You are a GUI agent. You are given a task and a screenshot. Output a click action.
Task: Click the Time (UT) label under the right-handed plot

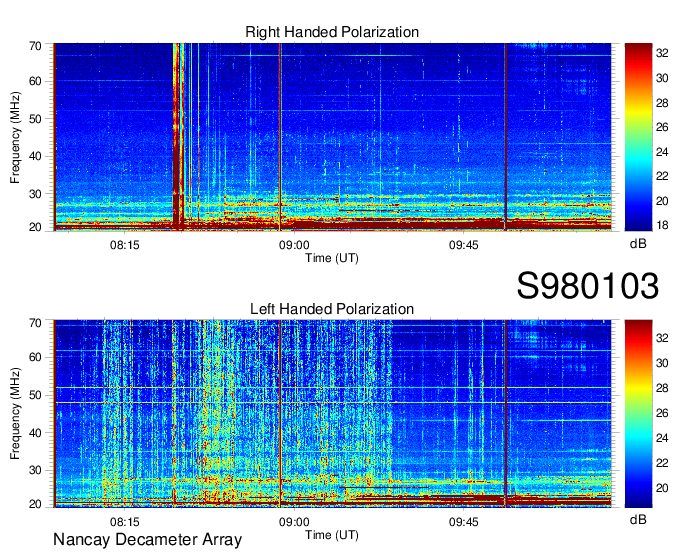(332, 258)
